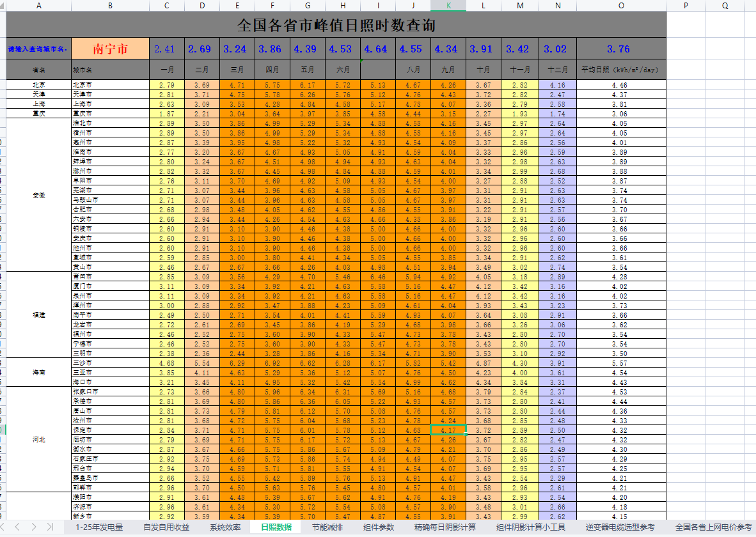Click the 六月 month header cell

click(343, 70)
